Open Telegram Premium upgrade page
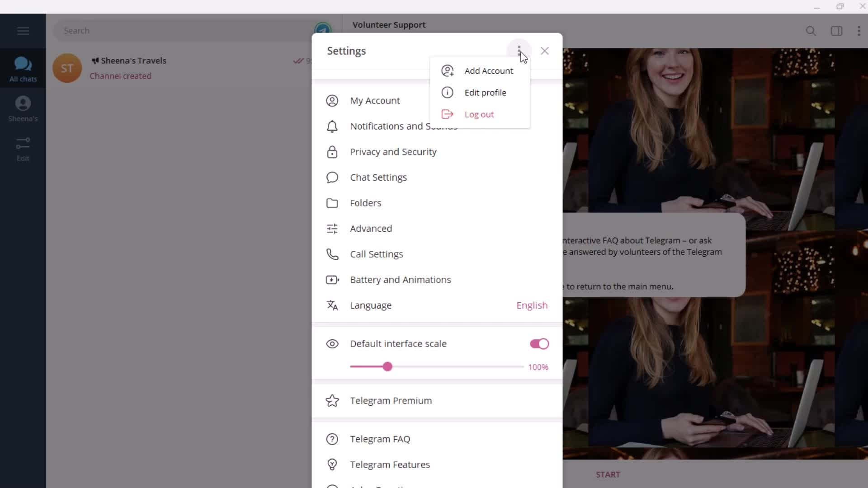 pyautogui.click(x=391, y=400)
